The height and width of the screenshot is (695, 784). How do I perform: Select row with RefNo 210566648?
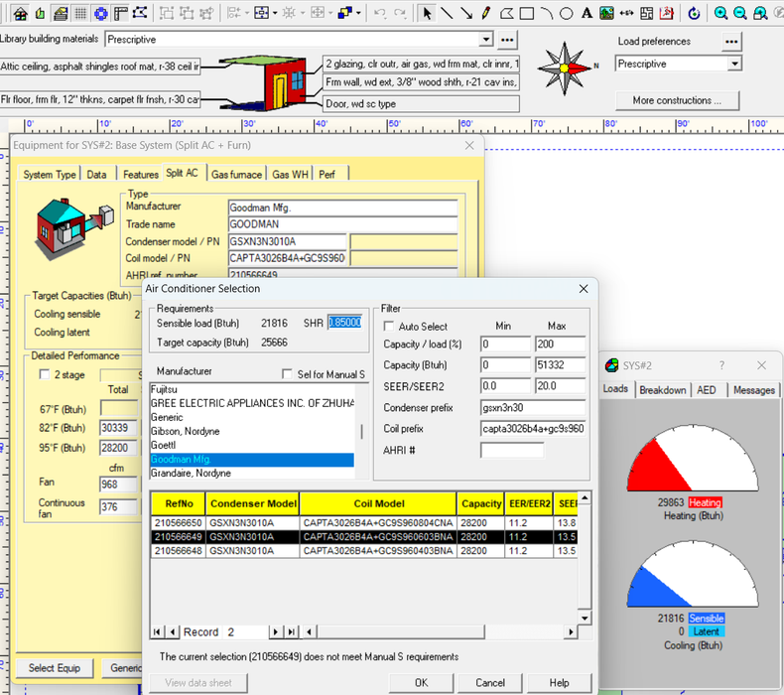364,551
